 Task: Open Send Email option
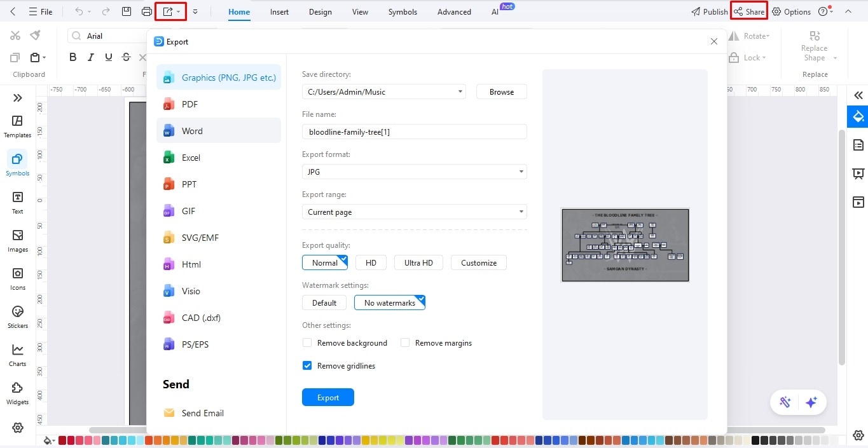194,413
